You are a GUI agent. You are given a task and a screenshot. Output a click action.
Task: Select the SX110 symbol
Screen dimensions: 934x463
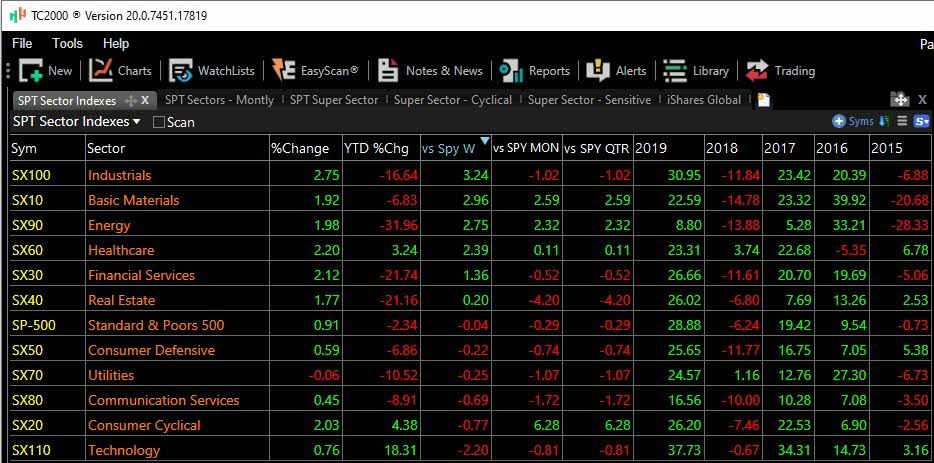click(x=31, y=450)
